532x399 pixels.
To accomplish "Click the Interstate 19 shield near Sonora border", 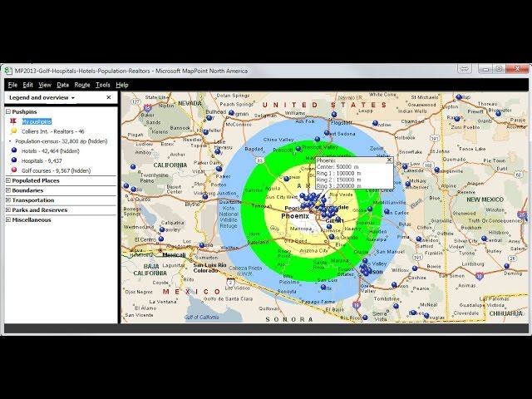I will 356,305.
